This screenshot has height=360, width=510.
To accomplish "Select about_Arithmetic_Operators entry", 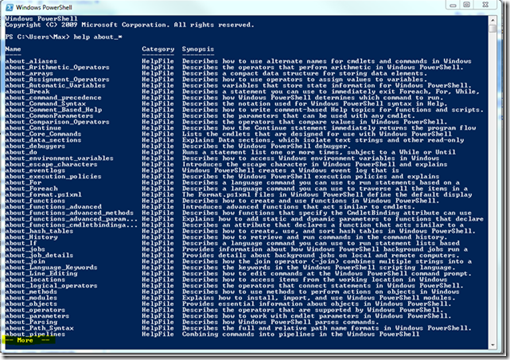I will pyautogui.click(x=57, y=67).
